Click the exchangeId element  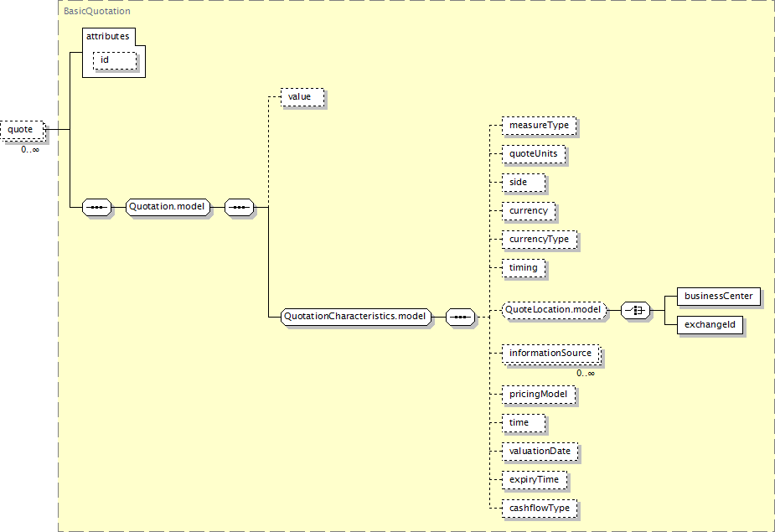click(x=710, y=325)
